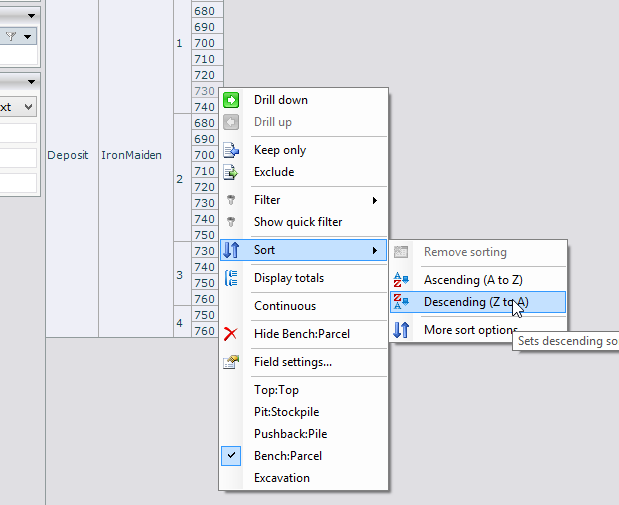This screenshot has width=619, height=505.
Task: Open top left panel collapse arrow
Action: click(31, 16)
